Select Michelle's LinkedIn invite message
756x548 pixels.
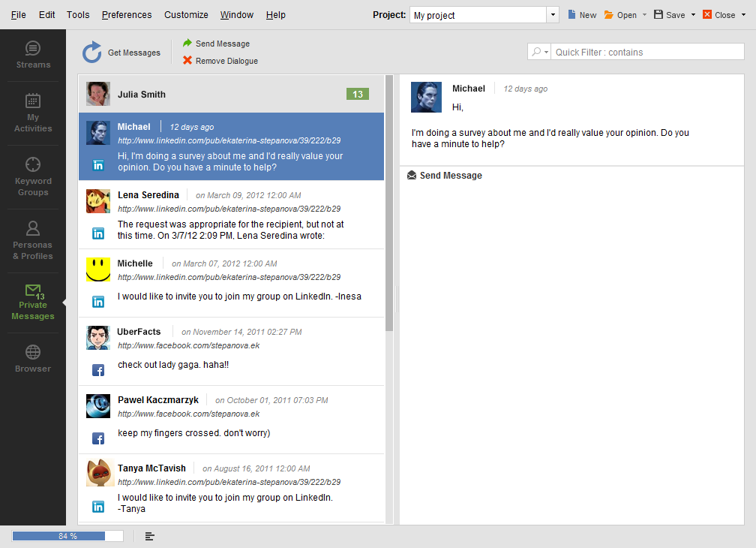[x=232, y=283]
